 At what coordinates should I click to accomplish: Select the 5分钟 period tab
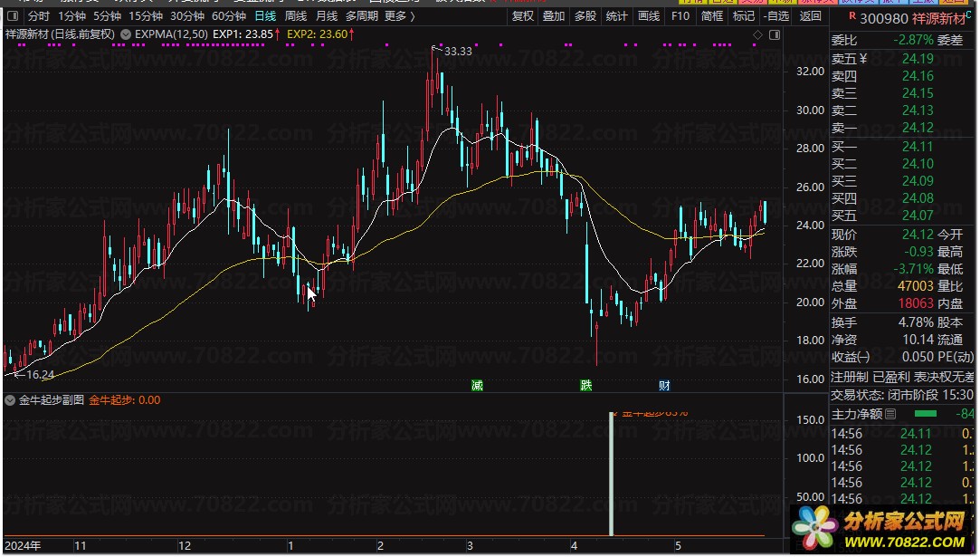[107, 15]
